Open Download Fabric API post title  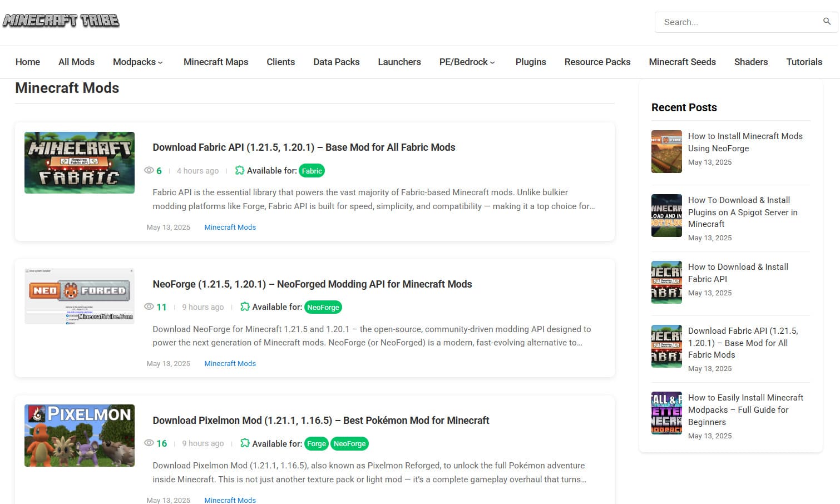click(304, 147)
